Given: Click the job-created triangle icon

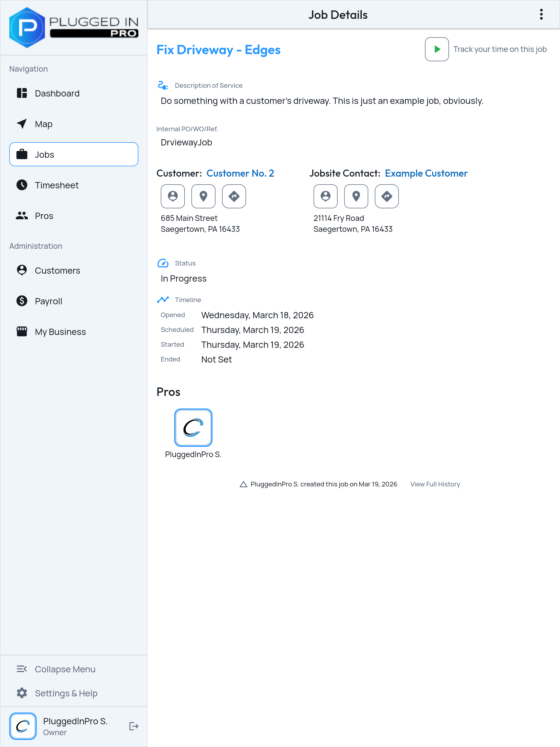Looking at the screenshot, I should tap(243, 484).
